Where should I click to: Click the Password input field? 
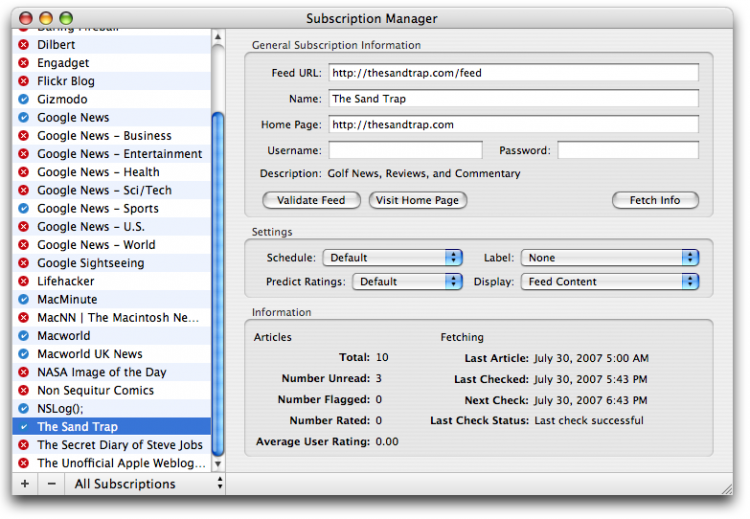[x=628, y=150]
